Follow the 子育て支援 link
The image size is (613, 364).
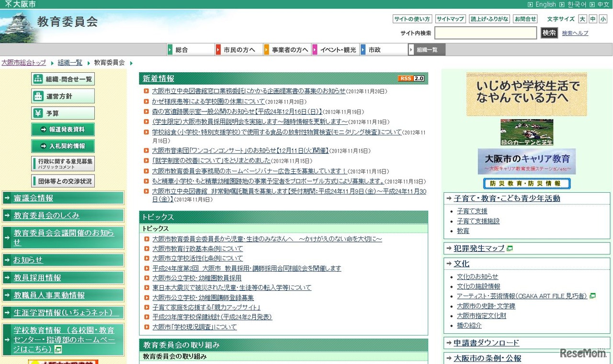472,212
